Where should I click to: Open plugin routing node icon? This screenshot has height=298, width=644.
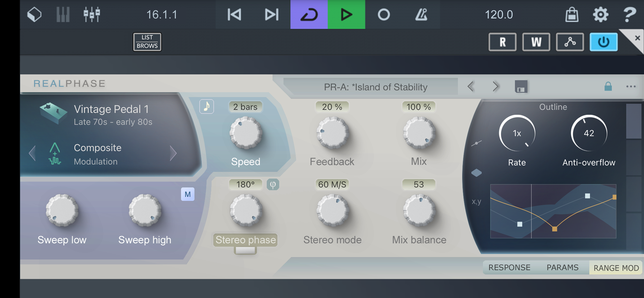pyautogui.click(x=570, y=42)
